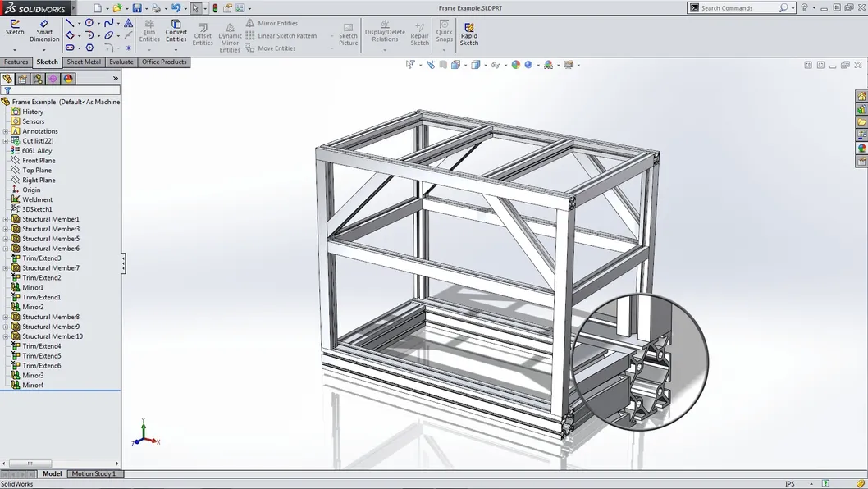Undo the last action
Screen dimensions: 868x489
[177, 7]
